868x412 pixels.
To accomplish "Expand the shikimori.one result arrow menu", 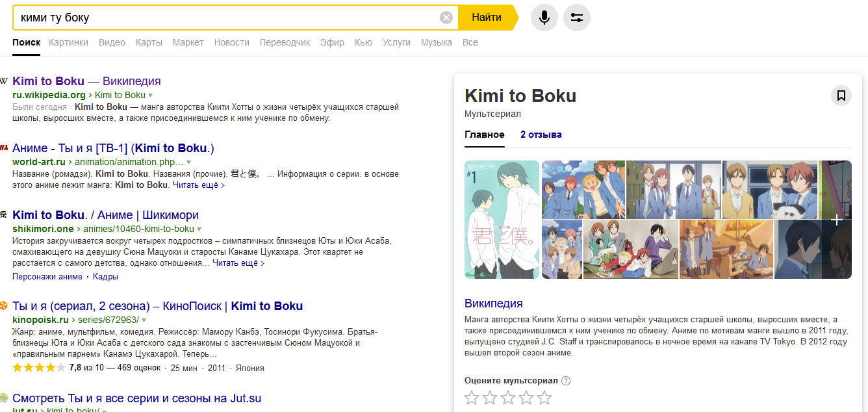I will coord(199,229).
